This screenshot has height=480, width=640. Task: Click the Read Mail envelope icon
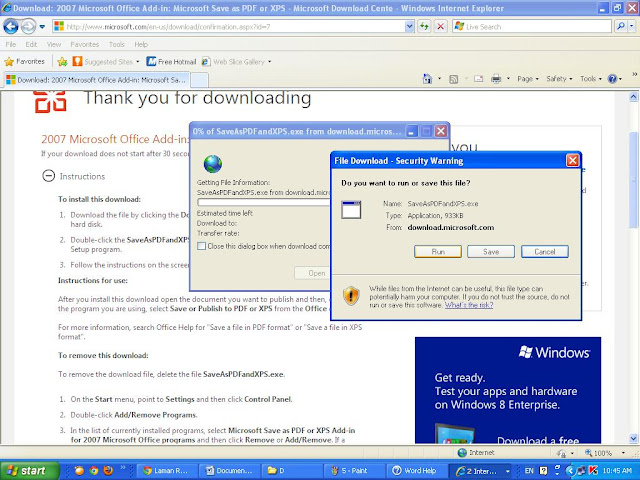(x=478, y=79)
